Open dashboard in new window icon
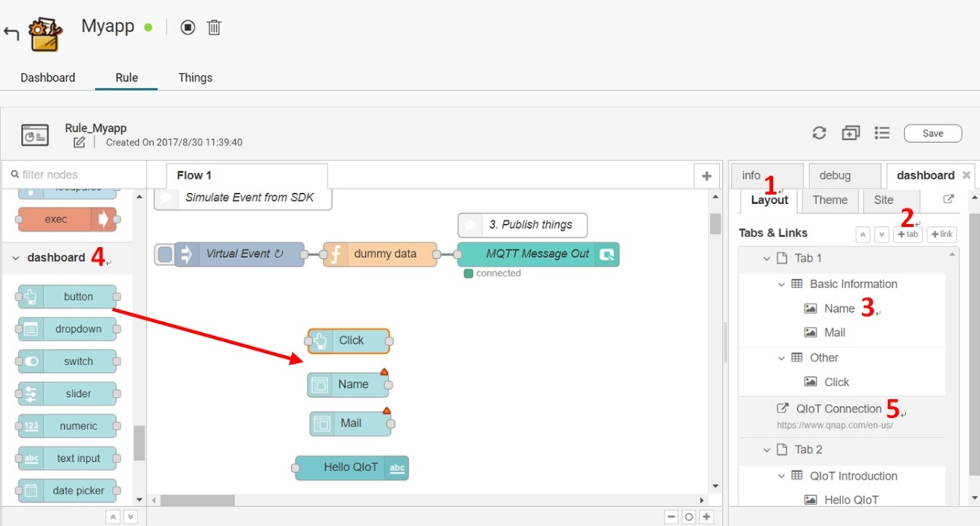The image size is (980, 526). (x=948, y=199)
